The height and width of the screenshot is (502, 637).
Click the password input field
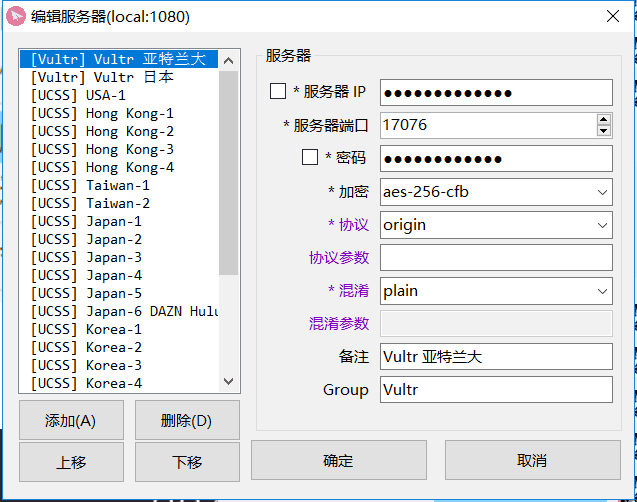click(496, 158)
